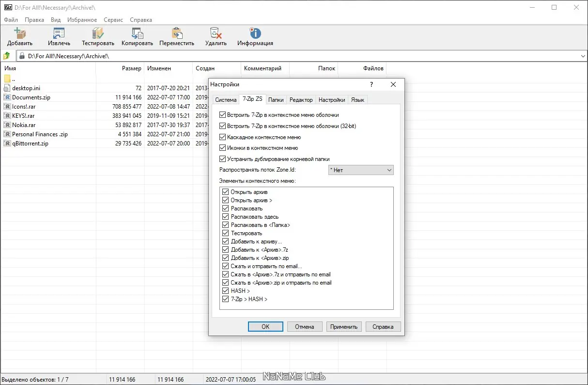The height and width of the screenshot is (385, 588).
Task: Switch to the Система tab
Action: click(226, 100)
